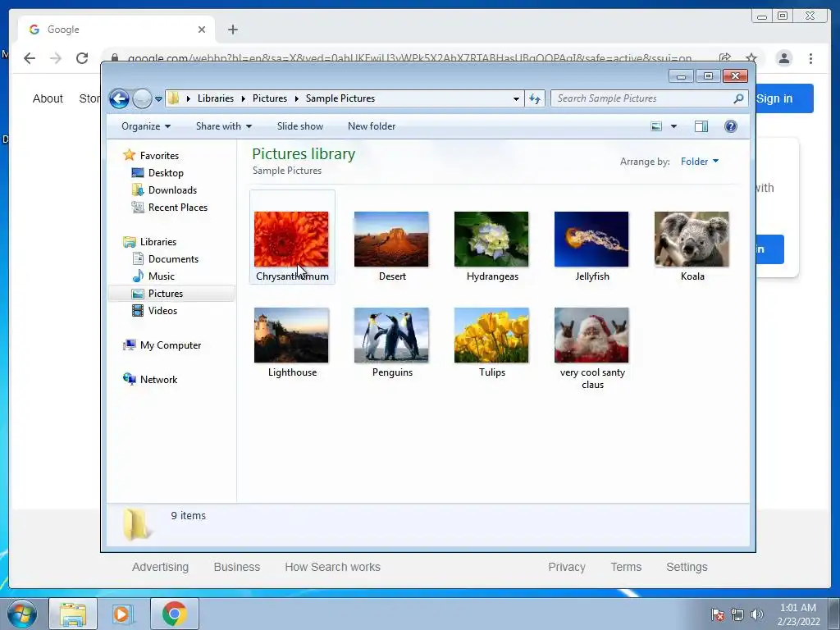Create a New folder

372,126
